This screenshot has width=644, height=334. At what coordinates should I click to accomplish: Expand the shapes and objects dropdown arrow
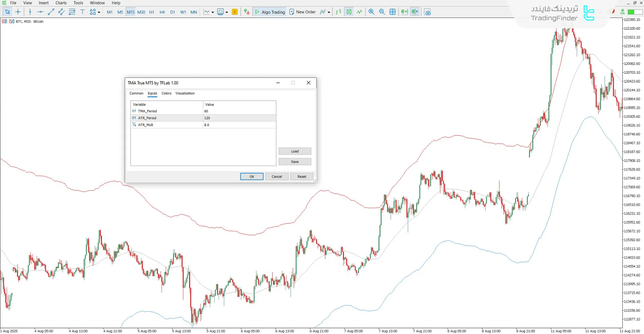[99, 12]
